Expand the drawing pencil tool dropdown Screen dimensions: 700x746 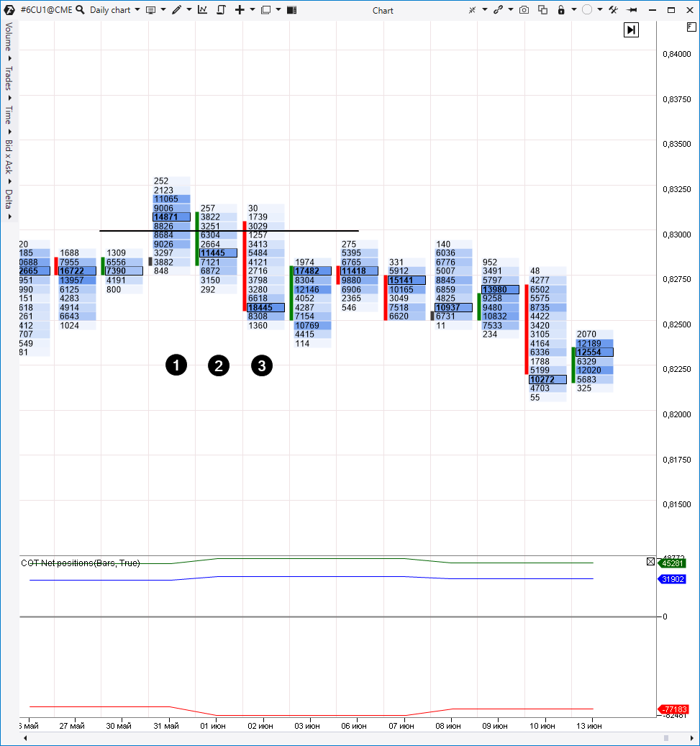[189, 10]
